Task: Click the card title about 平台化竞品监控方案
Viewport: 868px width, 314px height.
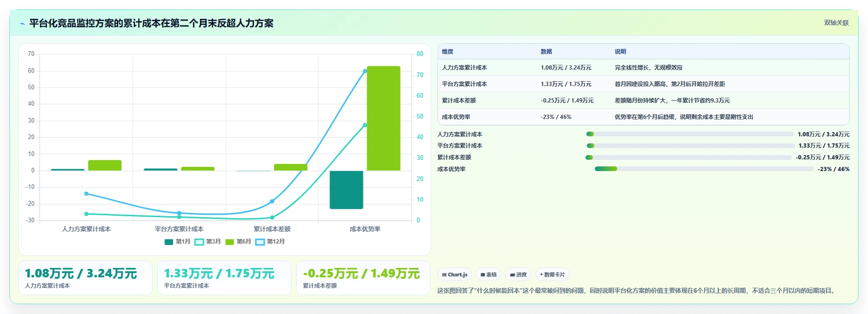Action: point(151,23)
